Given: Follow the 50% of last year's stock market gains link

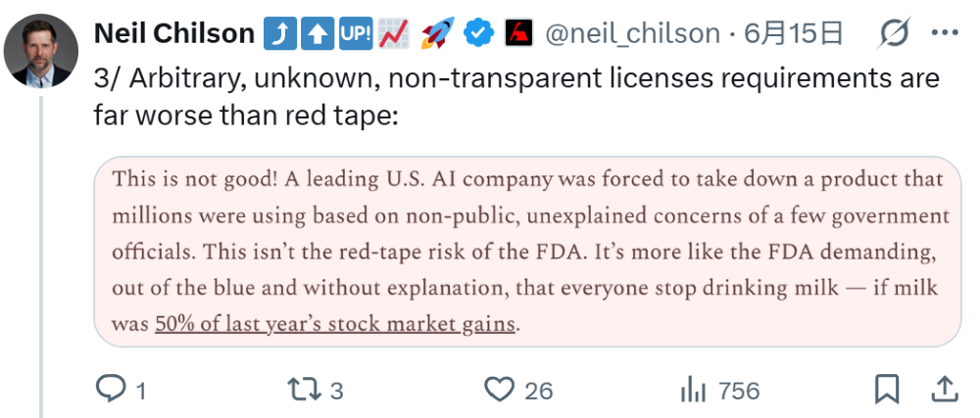Looking at the screenshot, I should [335, 324].
